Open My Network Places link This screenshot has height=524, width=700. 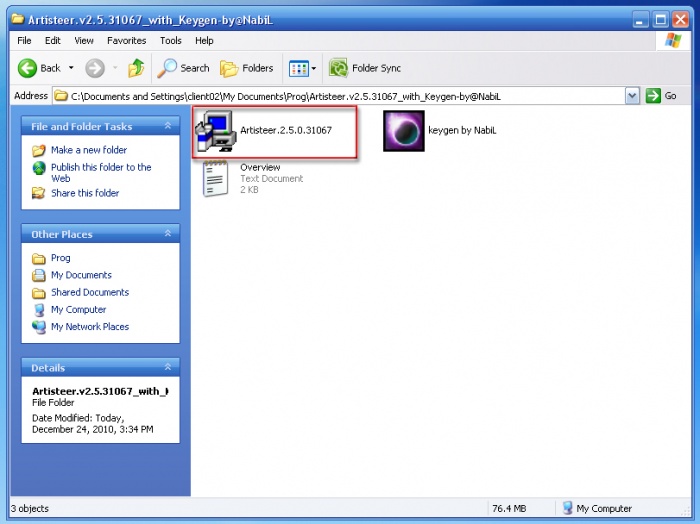click(90, 327)
